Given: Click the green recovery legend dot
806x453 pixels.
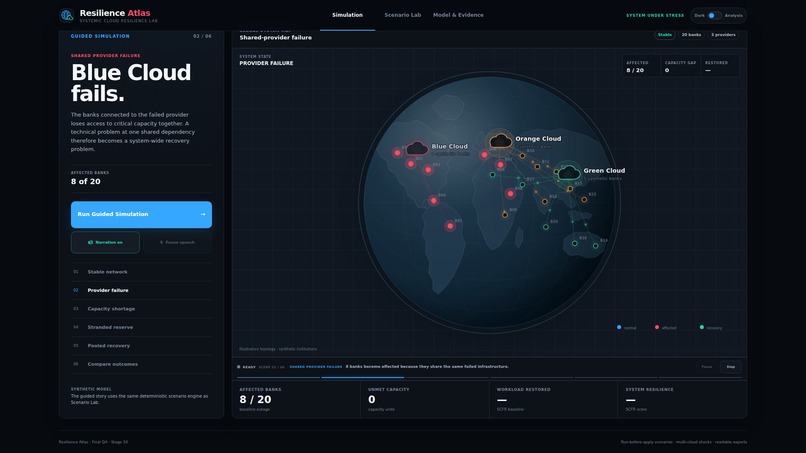Looking at the screenshot, I should tap(702, 327).
